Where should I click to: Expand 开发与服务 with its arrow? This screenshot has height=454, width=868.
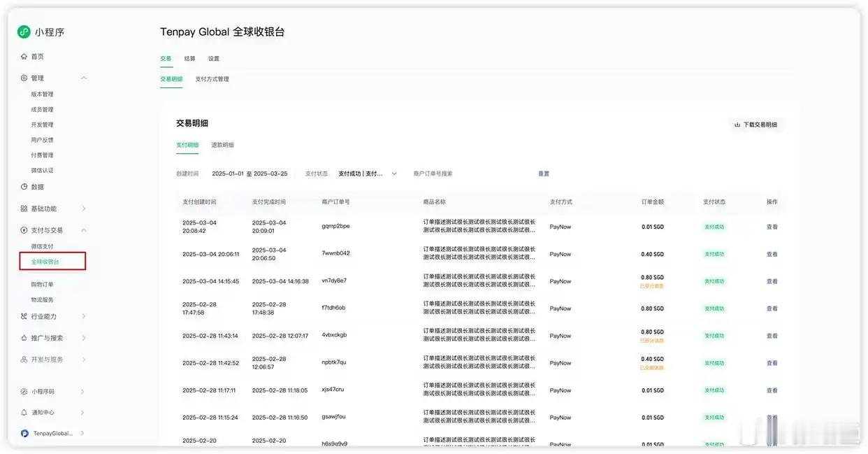tap(83, 360)
